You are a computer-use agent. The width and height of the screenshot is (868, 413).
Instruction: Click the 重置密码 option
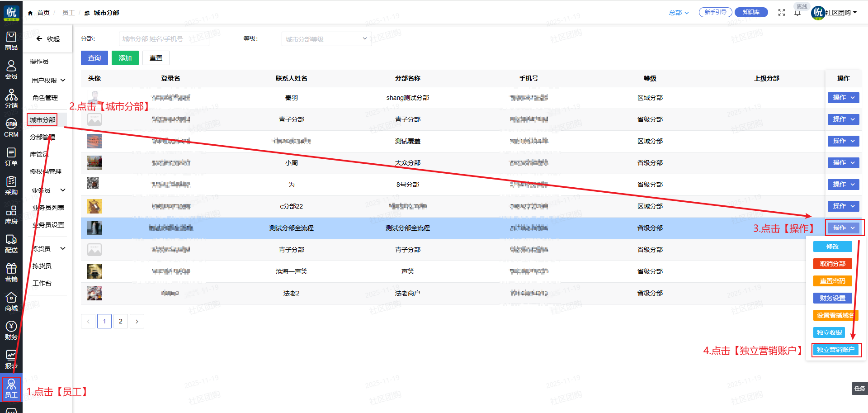click(x=832, y=281)
